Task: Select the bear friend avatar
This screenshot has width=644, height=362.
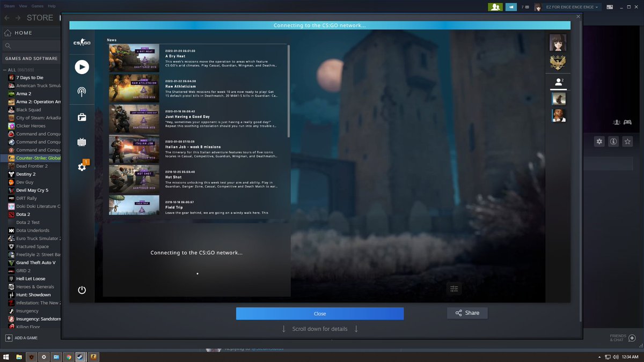Action: point(558,99)
